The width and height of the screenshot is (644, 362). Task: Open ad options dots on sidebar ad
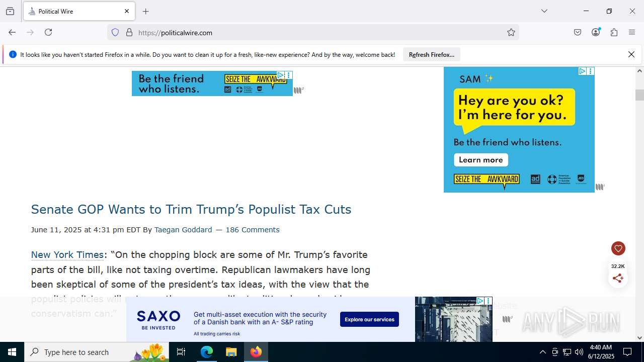click(x=591, y=71)
